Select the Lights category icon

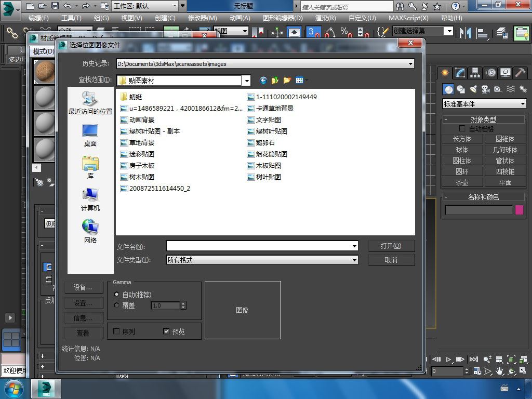pos(473,89)
